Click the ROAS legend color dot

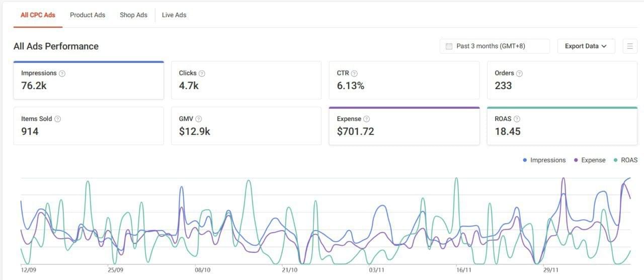click(616, 160)
